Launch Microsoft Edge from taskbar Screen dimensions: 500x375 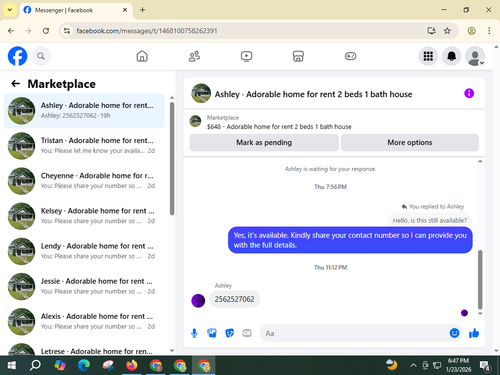pyautogui.click(x=84, y=365)
